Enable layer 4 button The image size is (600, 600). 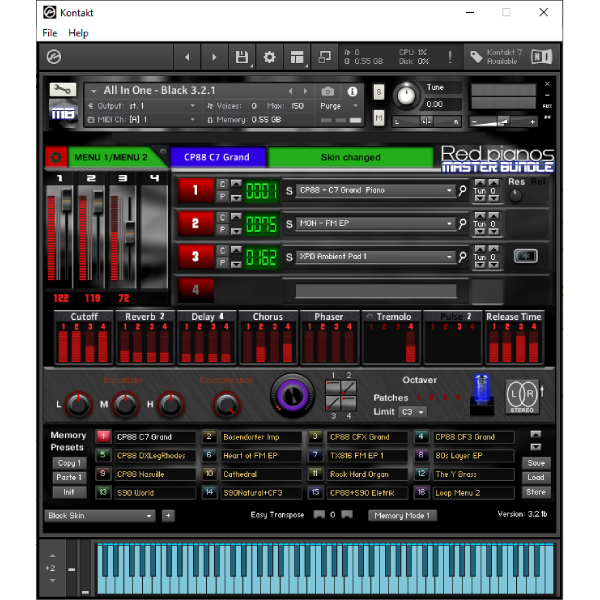coord(196,290)
